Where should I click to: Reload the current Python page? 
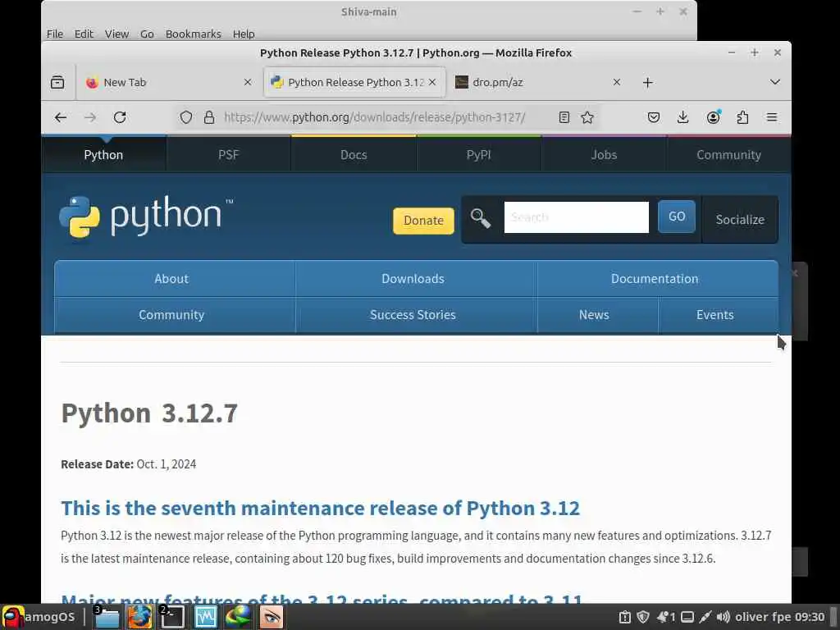click(120, 117)
